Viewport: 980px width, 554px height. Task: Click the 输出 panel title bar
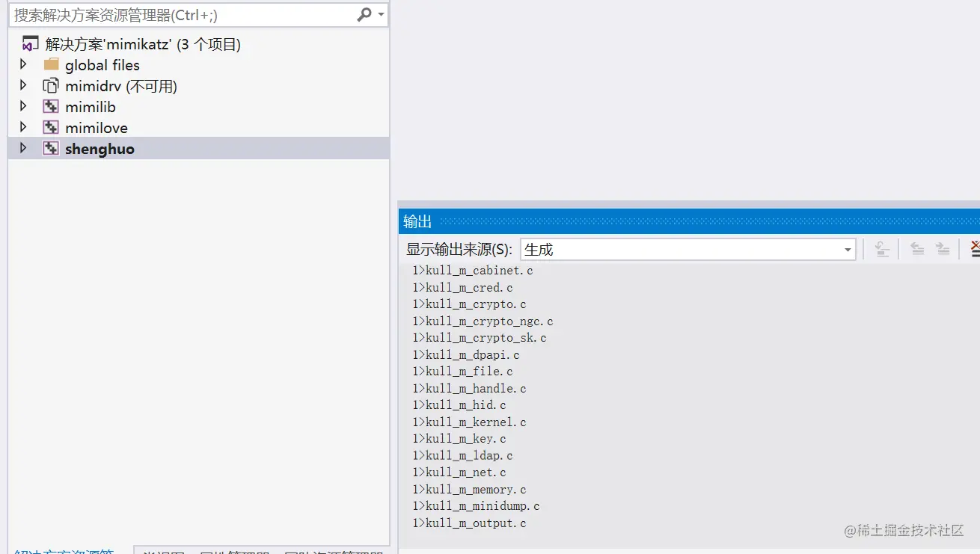[689, 221]
